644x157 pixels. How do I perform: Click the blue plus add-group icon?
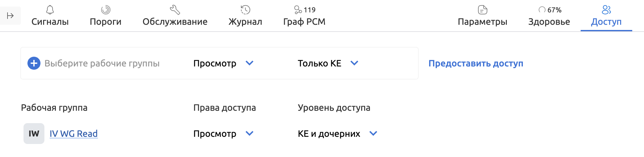point(34,63)
